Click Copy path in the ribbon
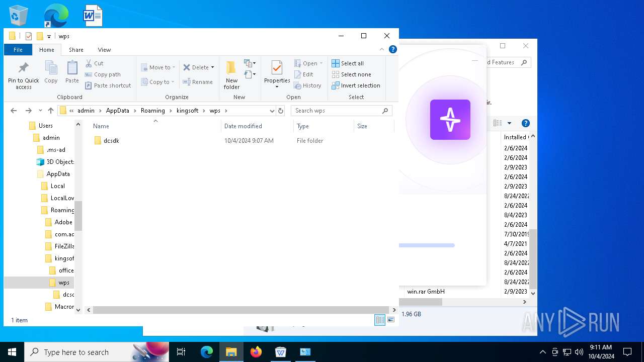 pos(103,74)
